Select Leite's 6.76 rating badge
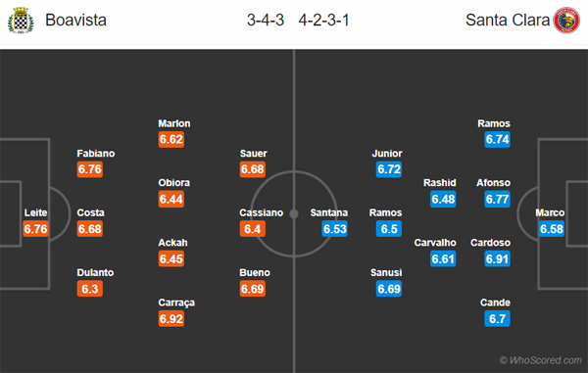The height and width of the screenshot is (373, 588). [x=35, y=229]
